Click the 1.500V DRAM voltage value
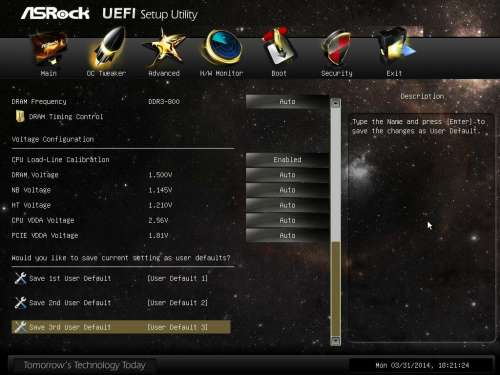 tap(160, 175)
